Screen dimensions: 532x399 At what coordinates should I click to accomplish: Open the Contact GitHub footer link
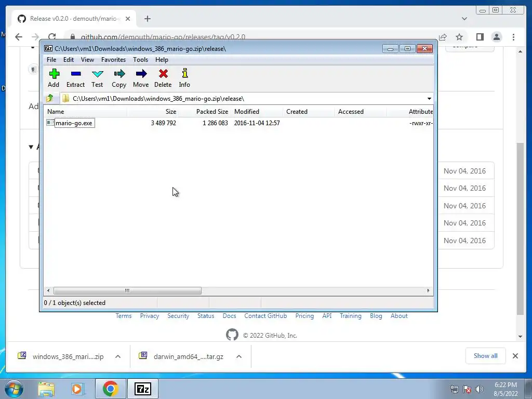(265, 316)
